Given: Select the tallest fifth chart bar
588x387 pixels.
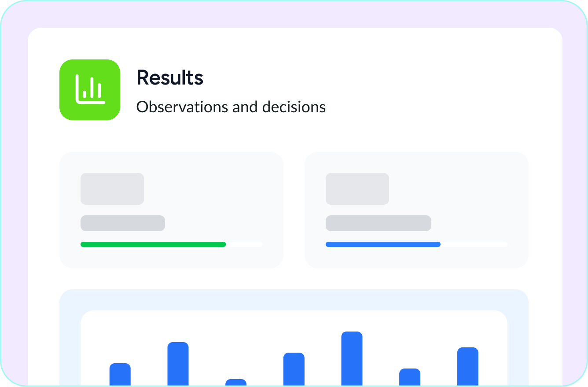Looking at the screenshot, I should click(x=352, y=359).
